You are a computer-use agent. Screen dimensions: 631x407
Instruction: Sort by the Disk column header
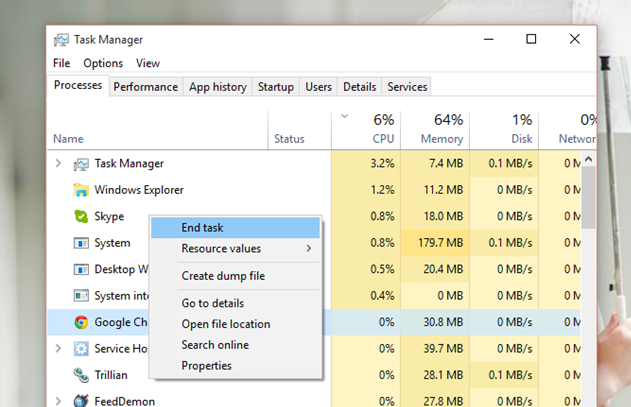pos(504,130)
